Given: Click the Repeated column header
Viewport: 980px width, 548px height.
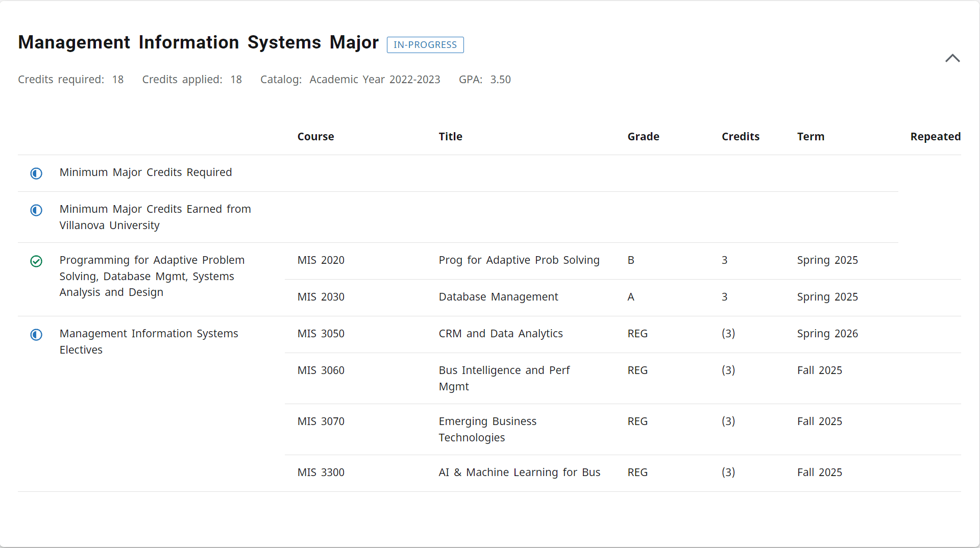Looking at the screenshot, I should pyautogui.click(x=936, y=136).
